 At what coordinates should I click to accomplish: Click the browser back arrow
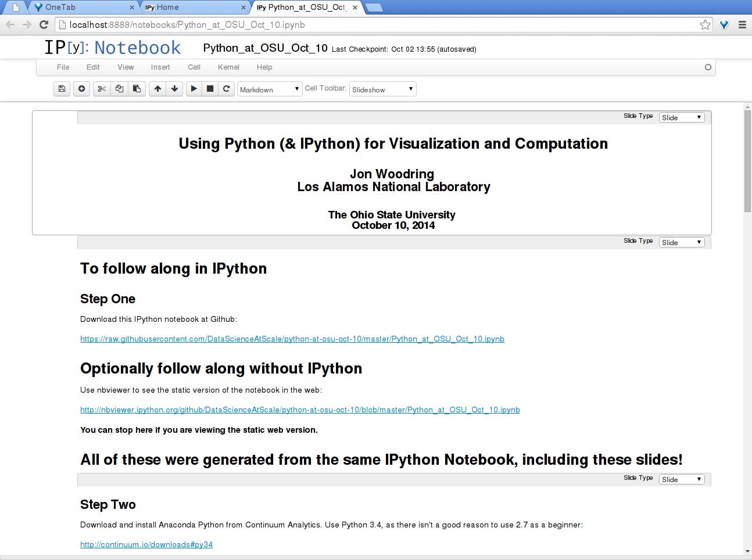pyautogui.click(x=10, y=24)
